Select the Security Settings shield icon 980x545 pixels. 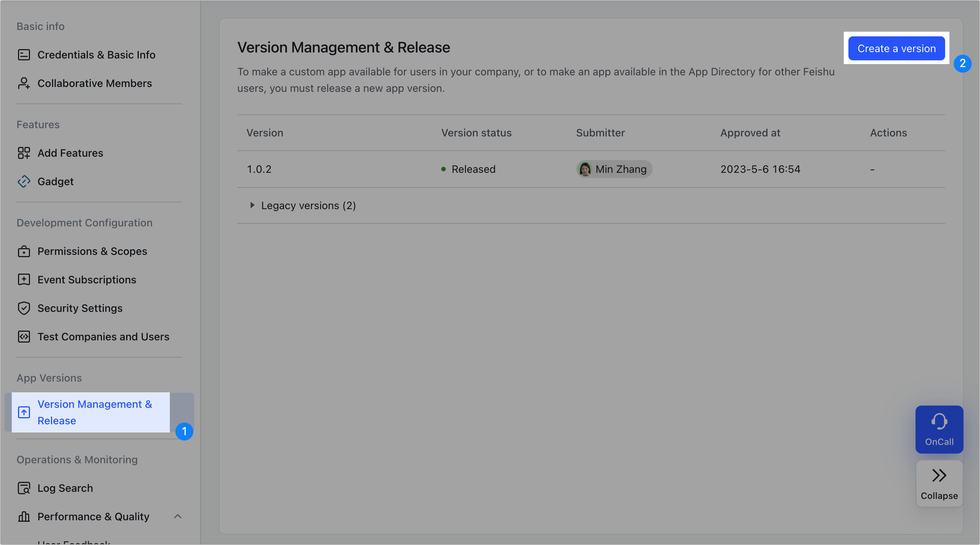[x=24, y=308]
